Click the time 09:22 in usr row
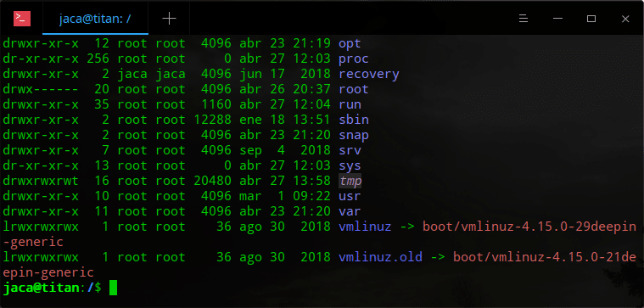 (x=311, y=196)
